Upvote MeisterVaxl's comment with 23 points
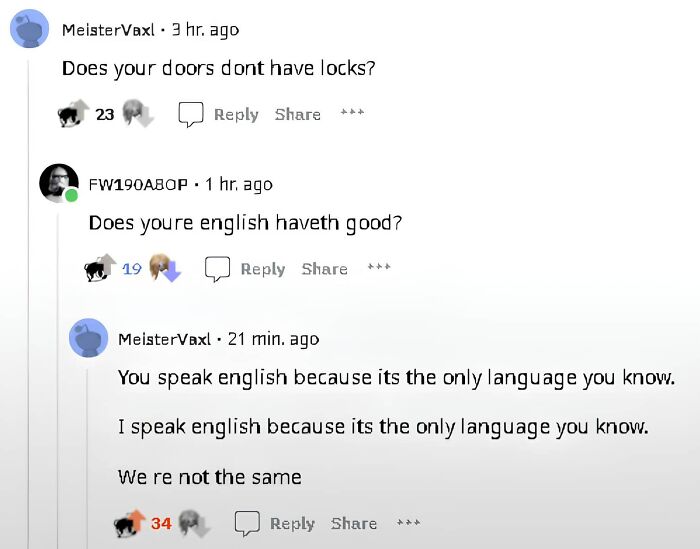Screen dimensions: 700x549 pyautogui.click(x=73, y=113)
